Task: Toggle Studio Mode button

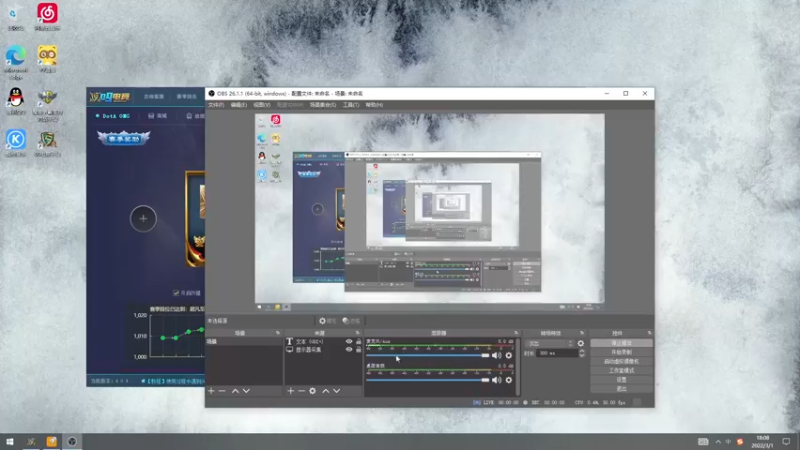Action: point(621,371)
